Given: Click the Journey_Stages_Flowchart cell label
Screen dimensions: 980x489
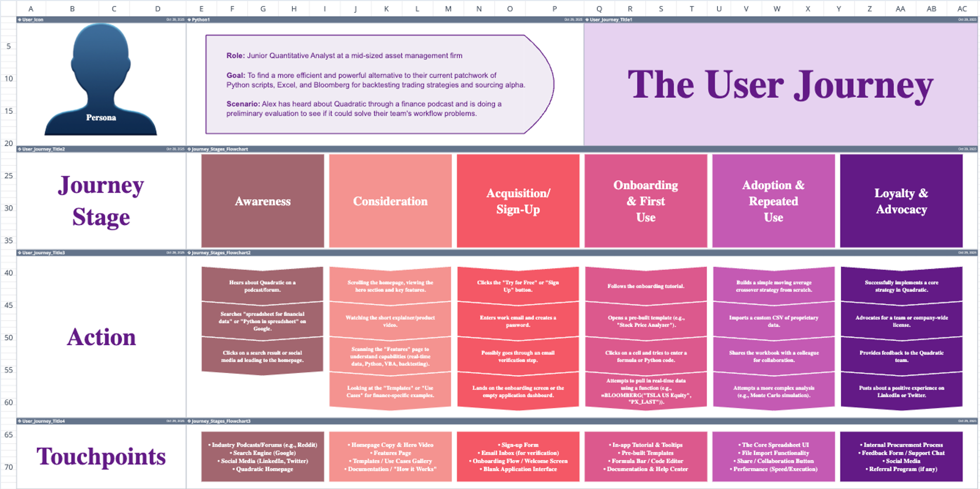Looking at the screenshot, I should pyautogui.click(x=218, y=149).
